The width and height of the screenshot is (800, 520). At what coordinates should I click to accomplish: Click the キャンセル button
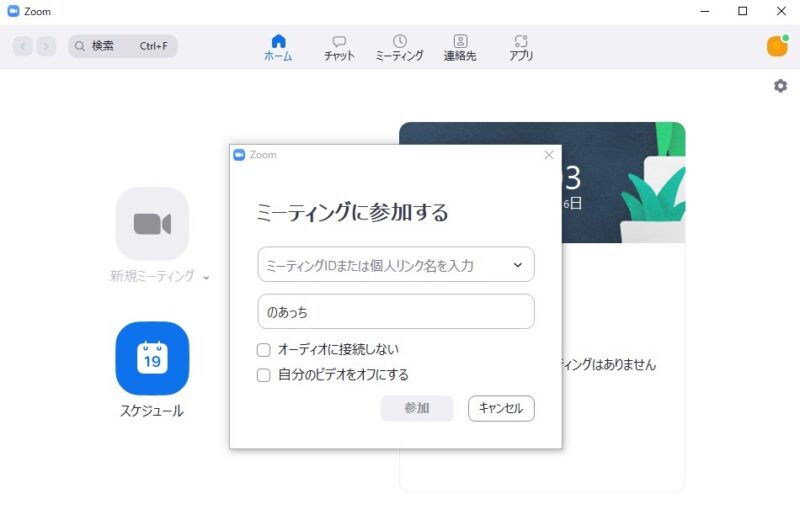(501, 408)
